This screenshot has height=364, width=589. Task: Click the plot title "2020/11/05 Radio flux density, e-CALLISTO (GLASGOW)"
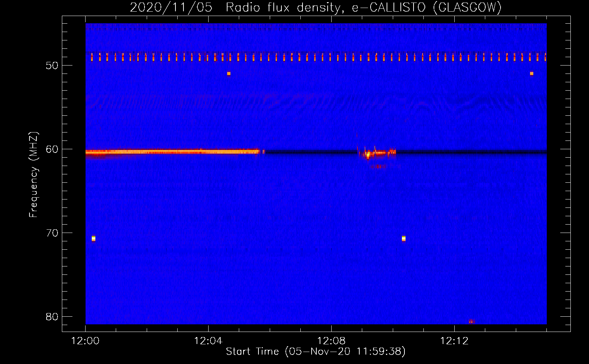tap(316, 7)
